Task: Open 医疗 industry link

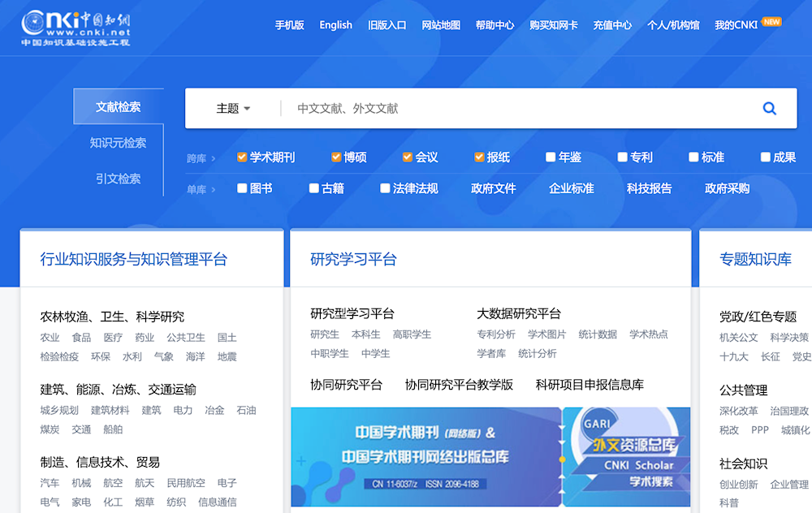Action: (113, 338)
